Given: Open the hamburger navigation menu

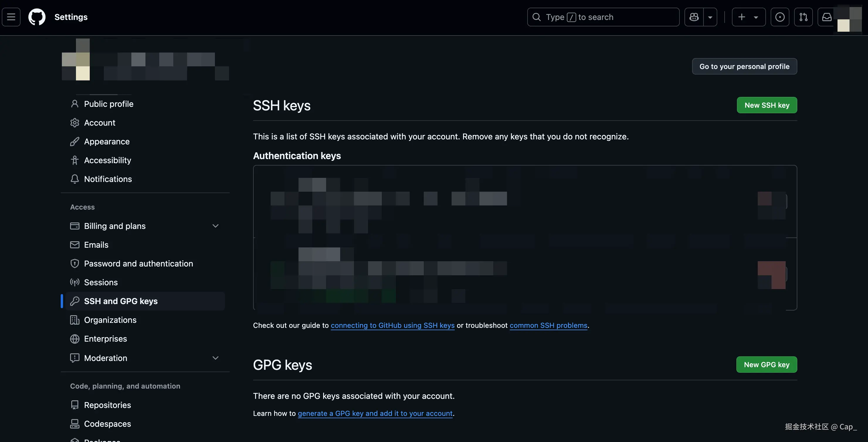Looking at the screenshot, I should coord(11,17).
